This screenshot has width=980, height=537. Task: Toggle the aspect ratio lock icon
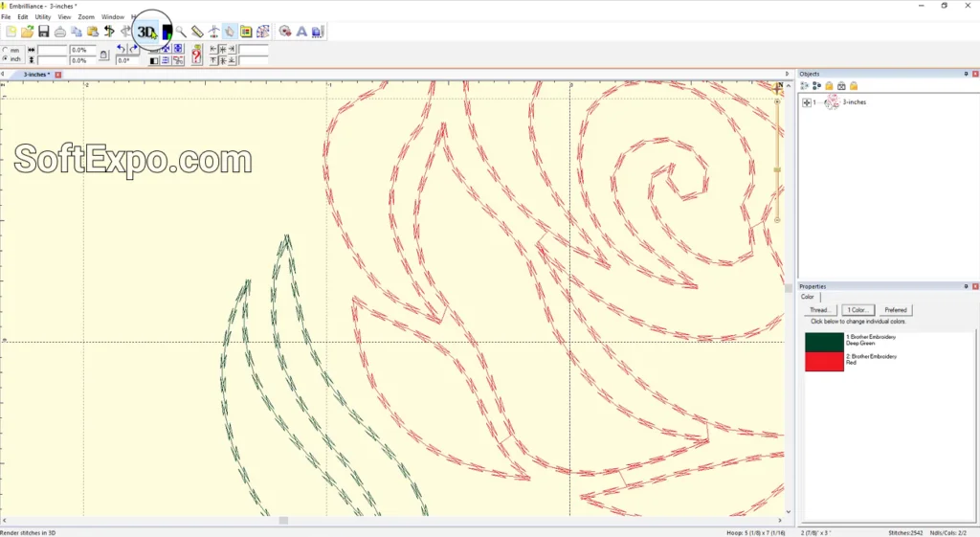[103, 55]
